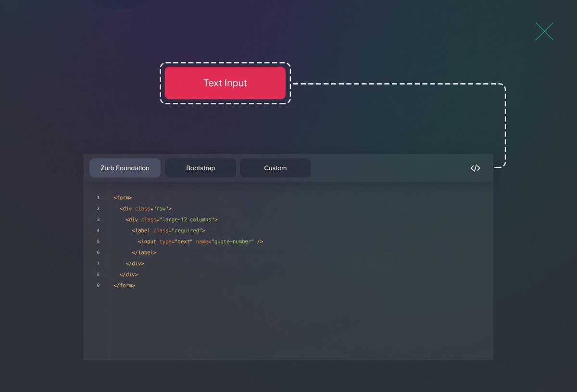Click line number 9 in the gutter
This screenshot has height=392, width=577.
(x=98, y=286)
